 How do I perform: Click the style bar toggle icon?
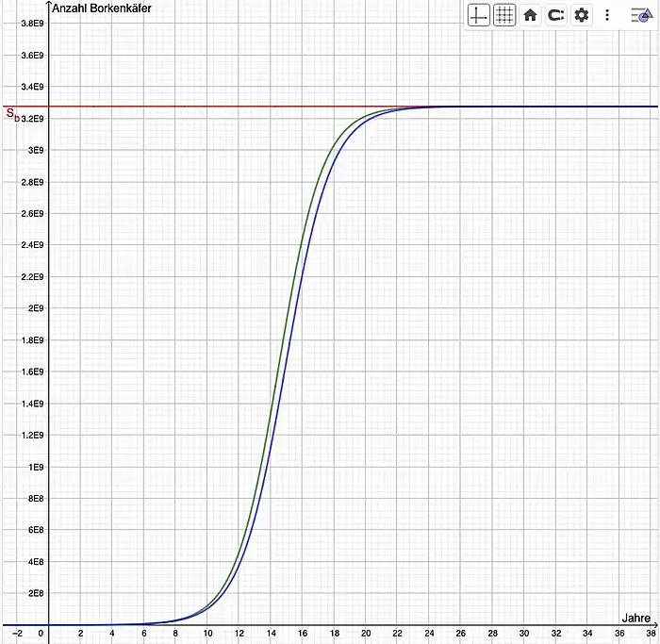pyautogui.click(x=638, y=16)
